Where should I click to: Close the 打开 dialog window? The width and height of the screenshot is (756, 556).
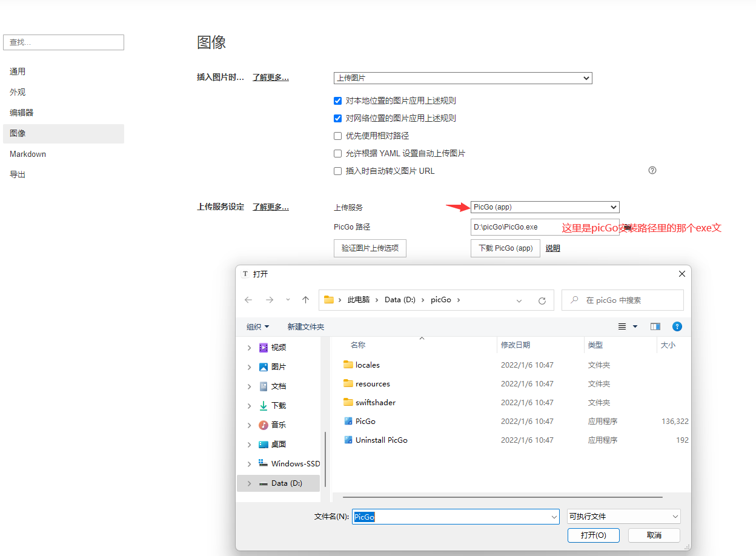pos(682,274)
